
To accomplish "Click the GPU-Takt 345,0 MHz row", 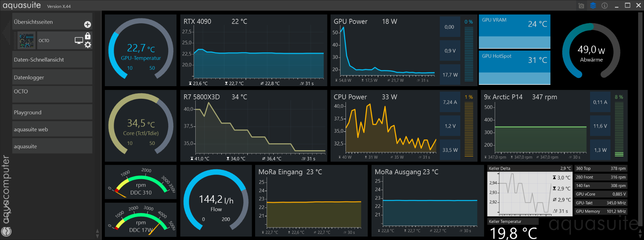I will coord(601,203).
